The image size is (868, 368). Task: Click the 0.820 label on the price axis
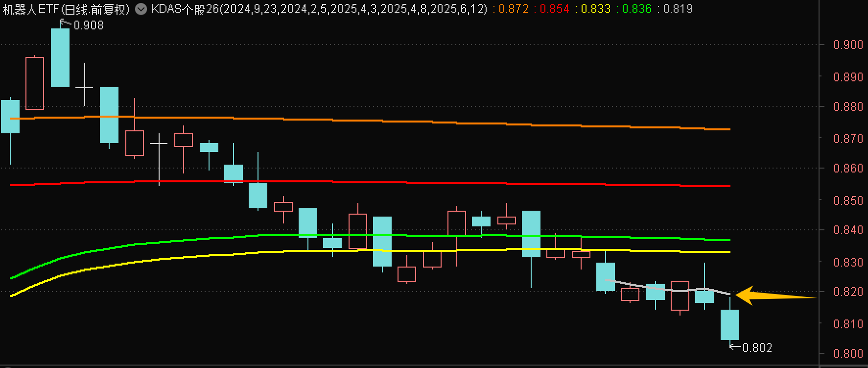[848, 292]
